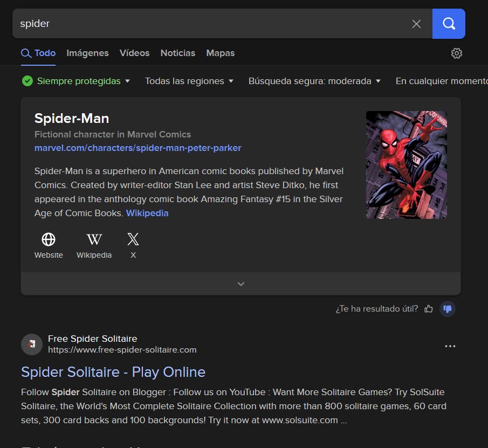The width and height of the screenshot is (488, 448).
Task: Expand the Spider-Man info card chevron
Action: [x=240, y=284]
